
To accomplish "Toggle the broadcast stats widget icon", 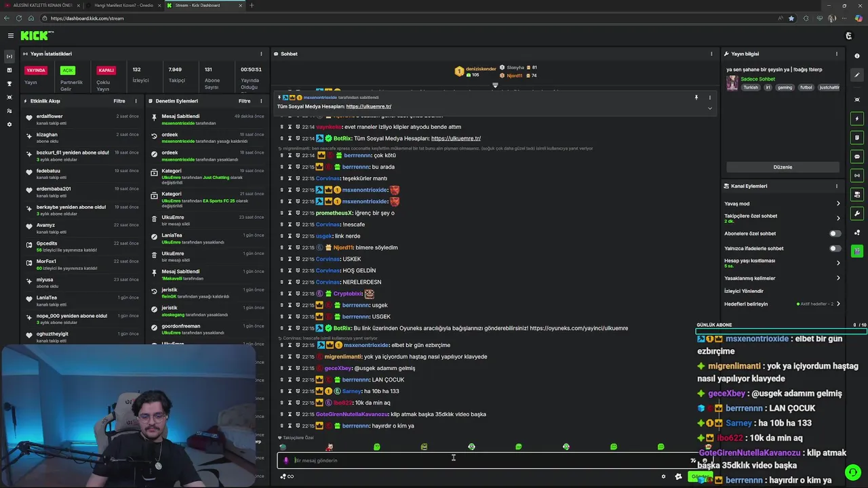I will pos(857,176).
